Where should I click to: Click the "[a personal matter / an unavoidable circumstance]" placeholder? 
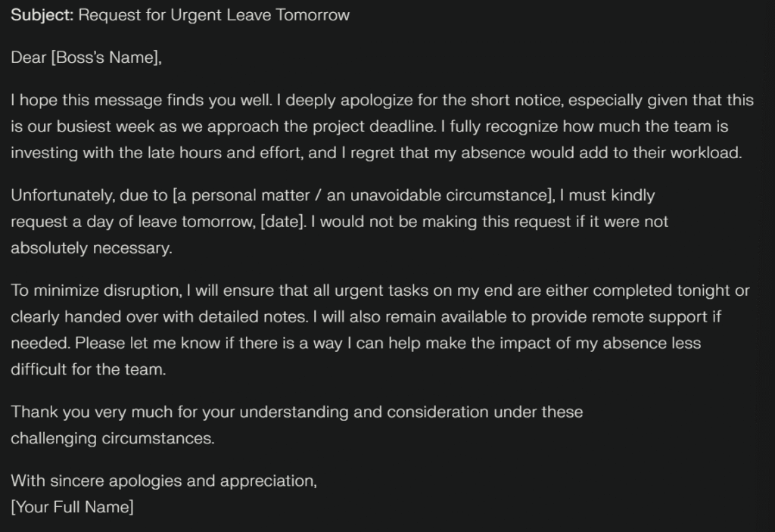(x=363, y=195)
